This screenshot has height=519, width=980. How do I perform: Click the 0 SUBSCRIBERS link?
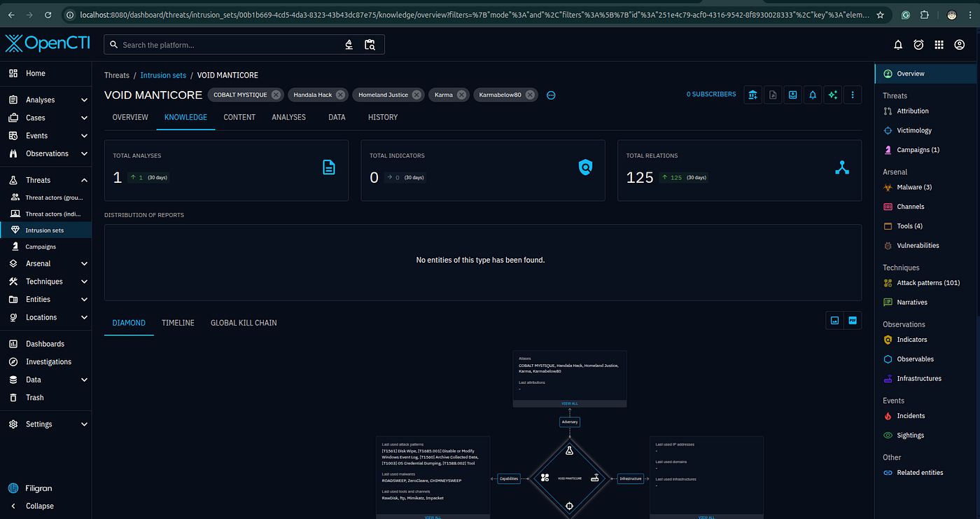pyautogui.click(x=711, y=95)
